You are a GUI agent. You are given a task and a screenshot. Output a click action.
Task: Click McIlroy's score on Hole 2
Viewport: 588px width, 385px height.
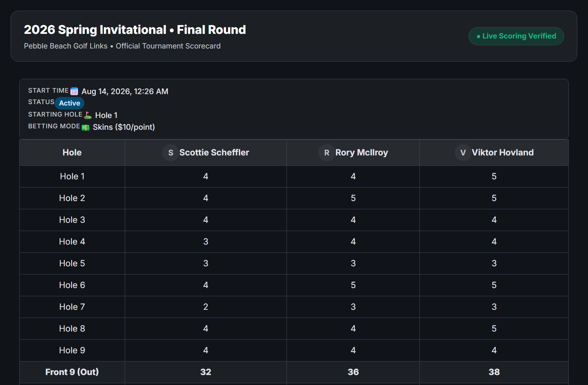(x=353, y=198)
